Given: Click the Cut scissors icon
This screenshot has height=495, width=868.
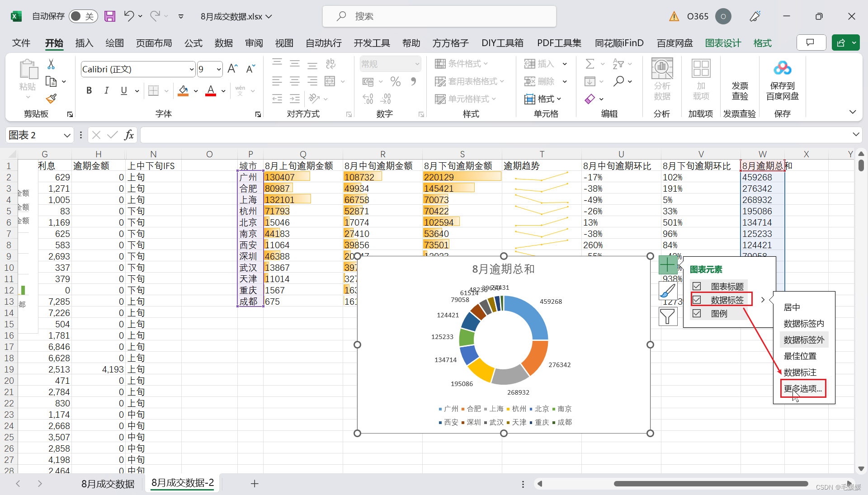Looking at the screenshot, I should (x=51, y=64).
